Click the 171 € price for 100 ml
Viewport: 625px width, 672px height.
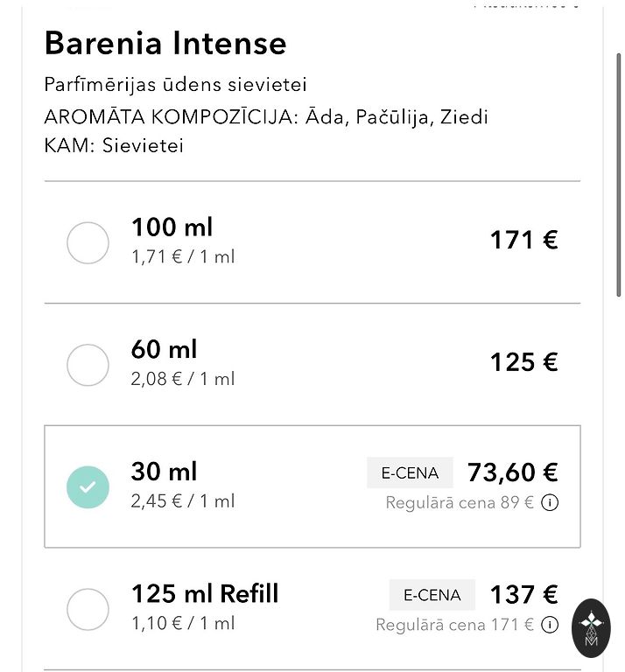[523, 240]
